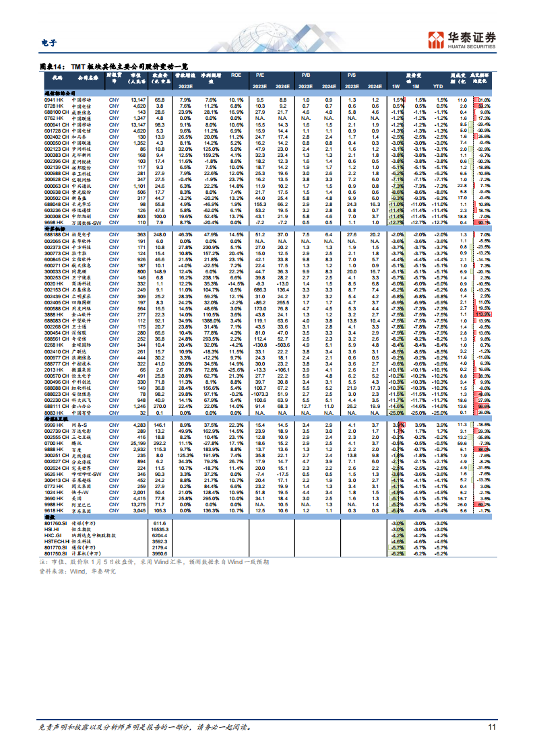Click ticker cell "0941 HK"
This screenshot has height=756, width=535.
pos(53,100)
